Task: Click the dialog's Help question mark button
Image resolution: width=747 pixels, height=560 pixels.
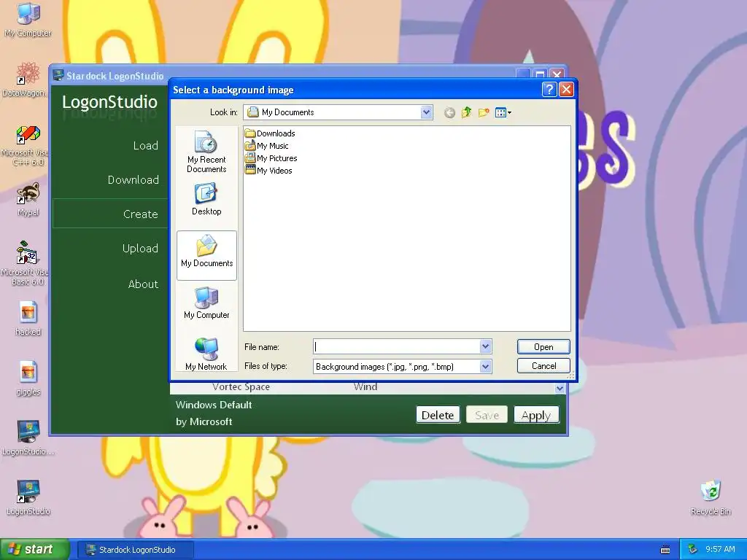Action: 549,90
